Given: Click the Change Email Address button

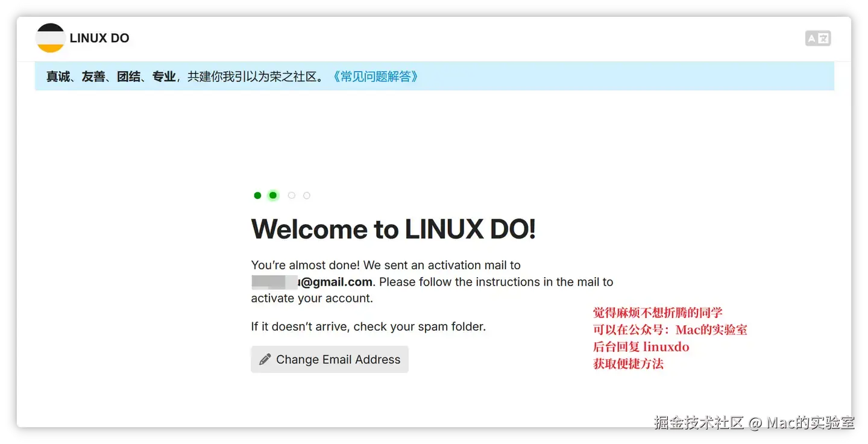Looking at the screenshot, I should [x=330, y=359].
